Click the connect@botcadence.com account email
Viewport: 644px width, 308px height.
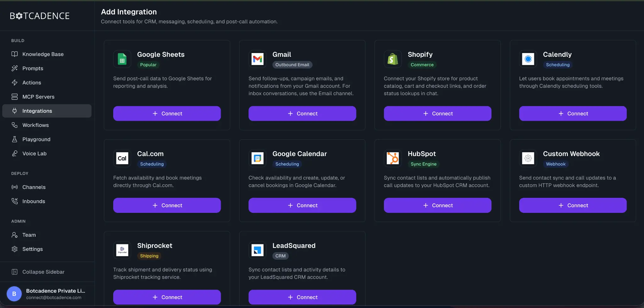[54, 297]
